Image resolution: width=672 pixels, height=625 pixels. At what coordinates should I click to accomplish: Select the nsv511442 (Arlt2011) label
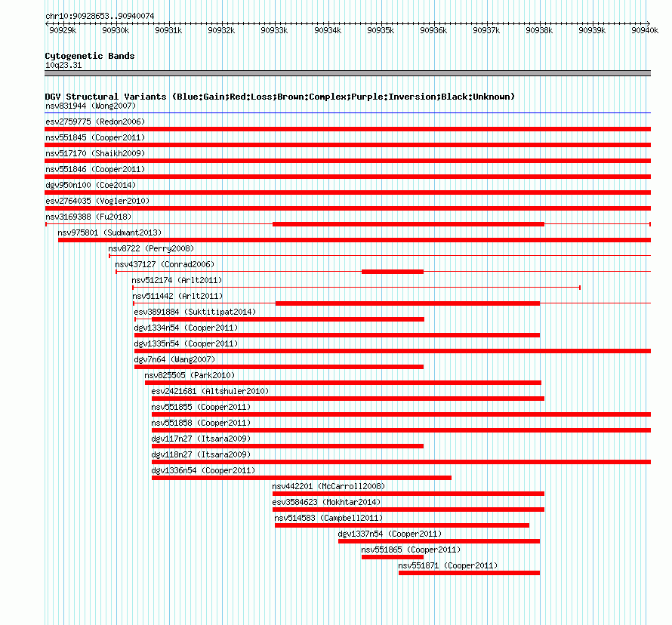(177, 296)
